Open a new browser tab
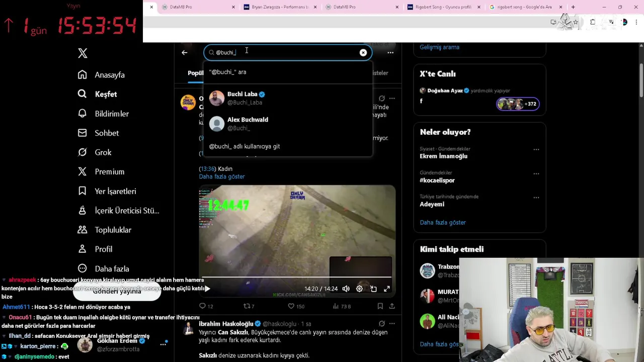This screenshot has height=362, width=644. pos(573,7)
